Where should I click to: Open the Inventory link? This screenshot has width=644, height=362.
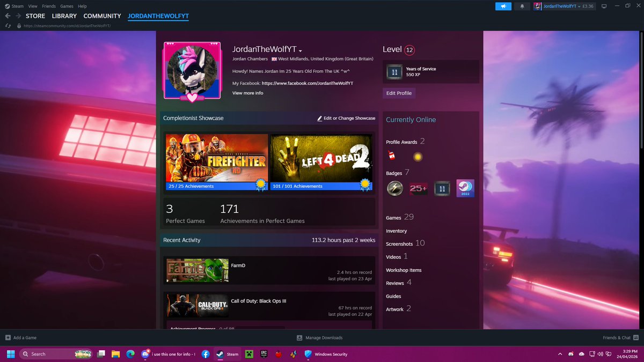click(396, 231)
